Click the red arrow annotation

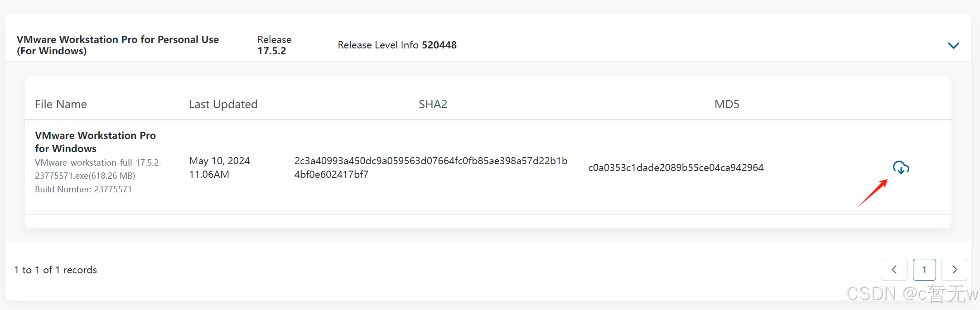[x=873, y=193]
